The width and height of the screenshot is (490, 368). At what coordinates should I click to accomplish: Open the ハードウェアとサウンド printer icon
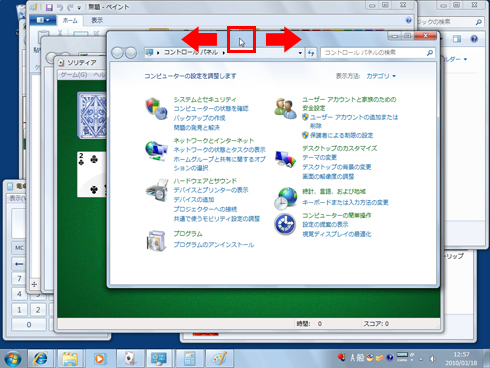click(157, 190)
